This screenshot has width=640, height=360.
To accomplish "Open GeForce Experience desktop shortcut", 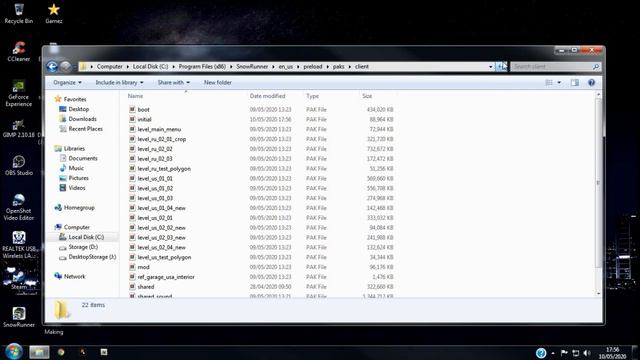I will [18, 94].
